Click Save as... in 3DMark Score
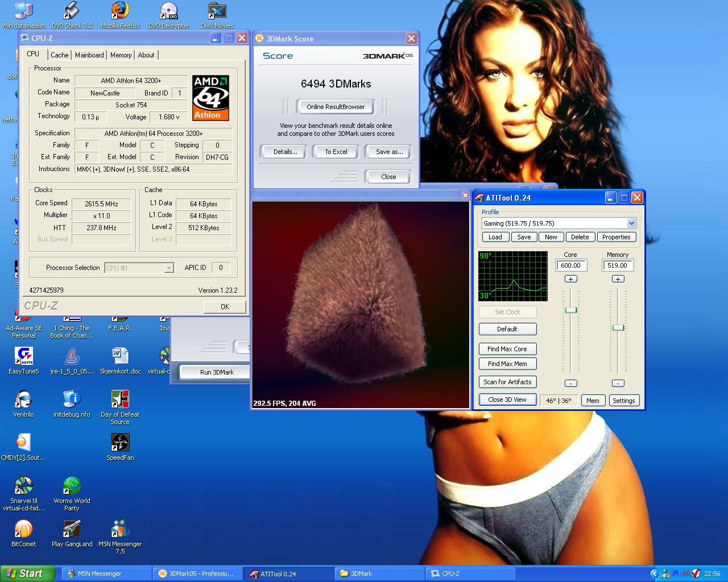This screenshot has height=582, width=728. pos(389,152)
